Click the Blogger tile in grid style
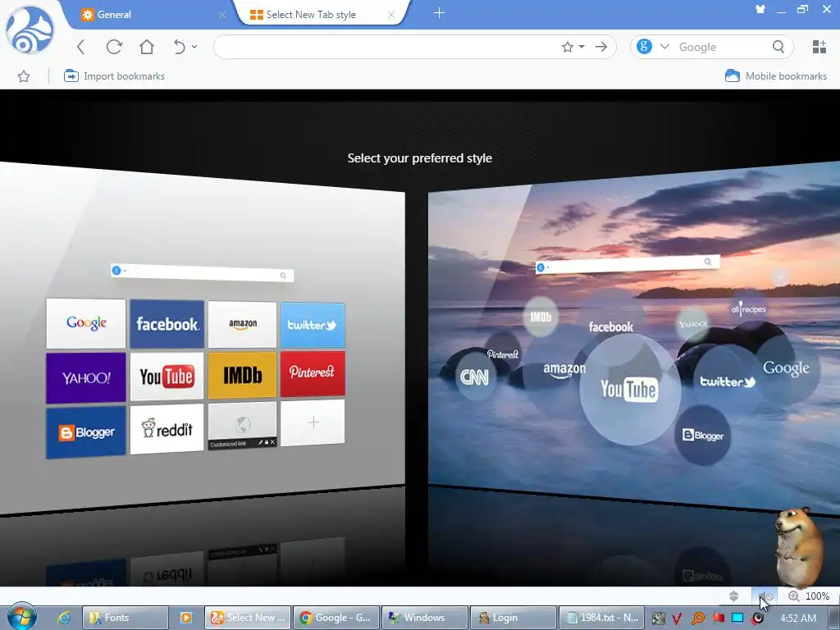The width and height of the screenshot is (840, 630). click(85, 432)
